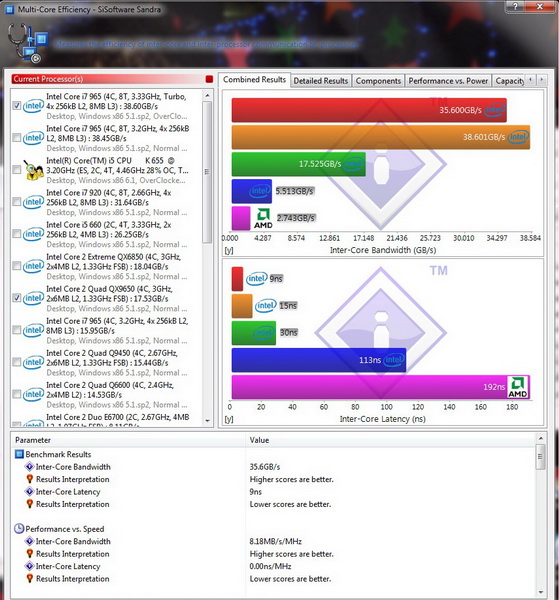Screen dimensions: 559x600
Task: Check the Core i5 660 checkbox
Action: [x=16, y=234]
